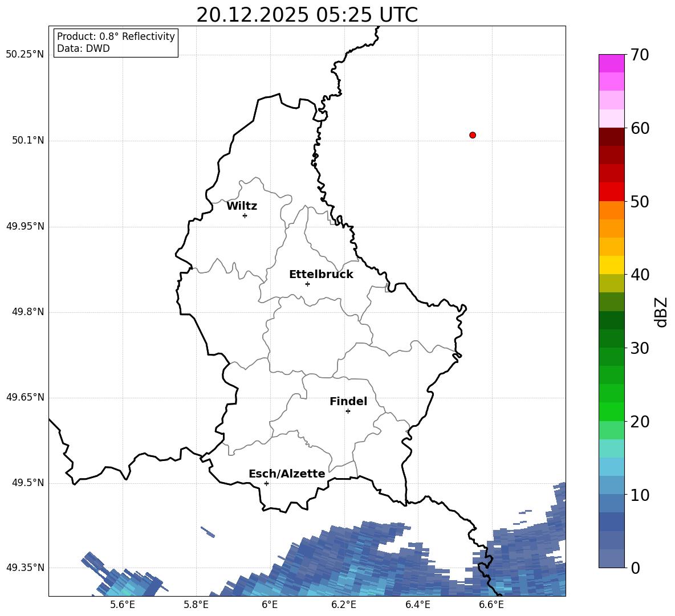
Task: Click the 49.5°N latitude label
Action: point(28,483)
